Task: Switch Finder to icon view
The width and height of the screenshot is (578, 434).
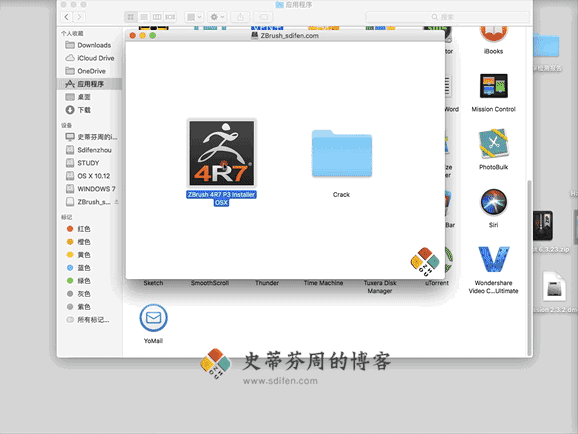Action: coord(131,17)
